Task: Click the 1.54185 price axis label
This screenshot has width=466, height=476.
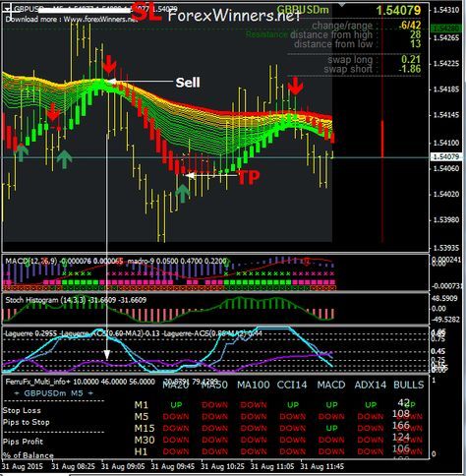Action: coord(446,89)
